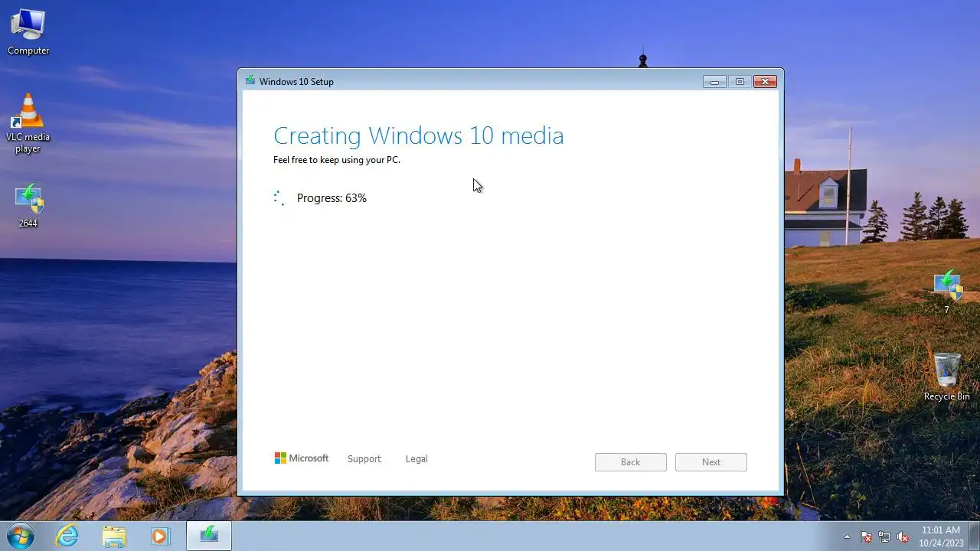980x551 pixels.
Task: Minimize the Windows 10 Setup window
Action: pyautogui.click(x=714, y=81)
